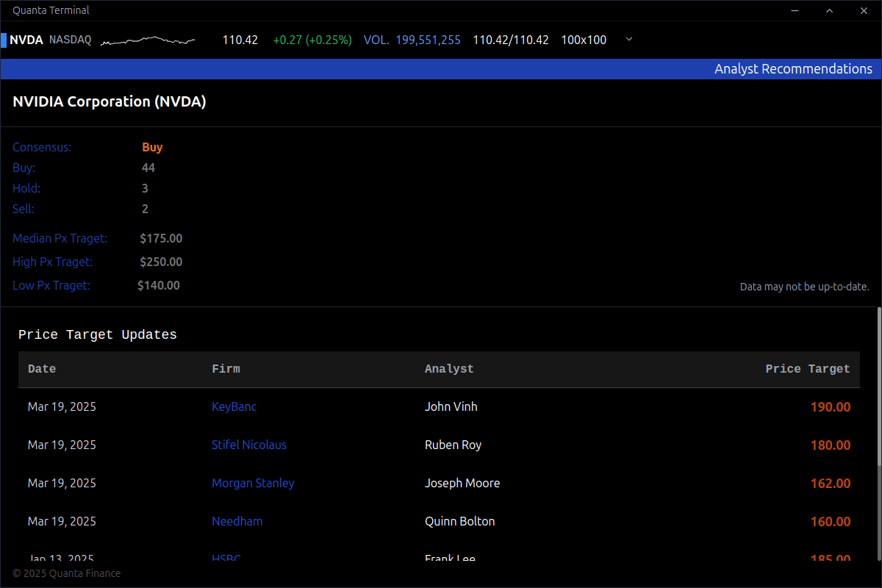
Task: Minimize the Quanta Terminal window
Action: tap(795, 10)
